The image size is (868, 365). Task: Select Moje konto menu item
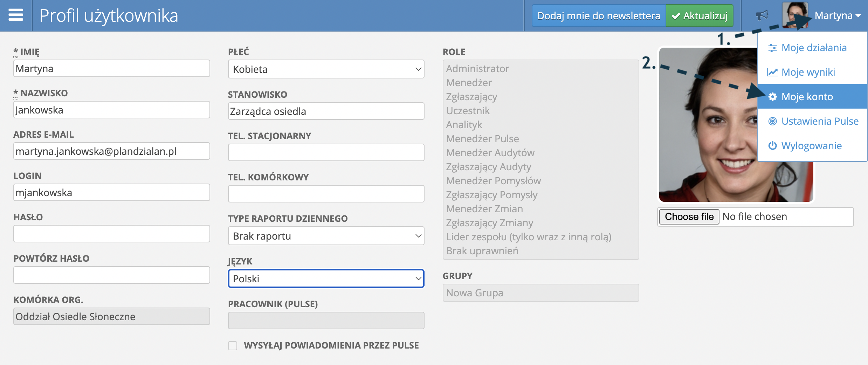(813, 96)
